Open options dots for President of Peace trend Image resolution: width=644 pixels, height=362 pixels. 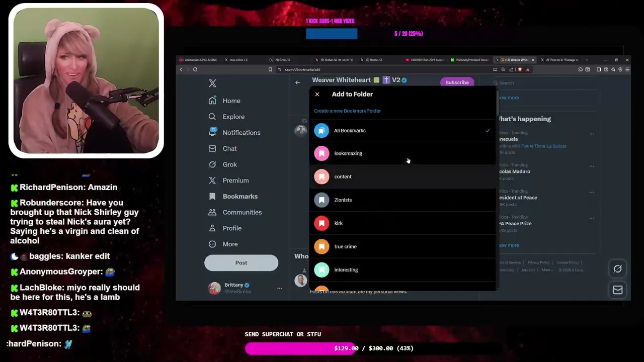pos(592,192)
